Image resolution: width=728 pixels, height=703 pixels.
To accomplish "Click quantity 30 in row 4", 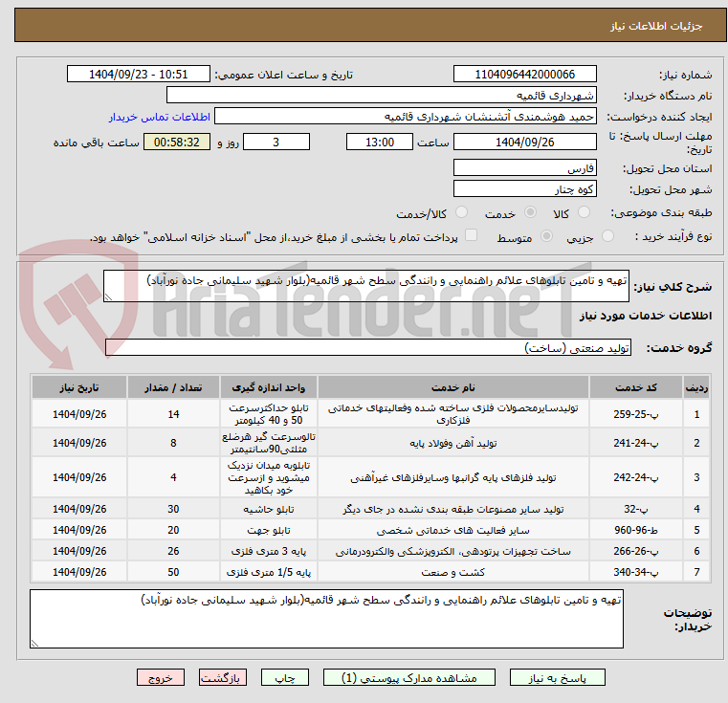I will click(173, 509).
